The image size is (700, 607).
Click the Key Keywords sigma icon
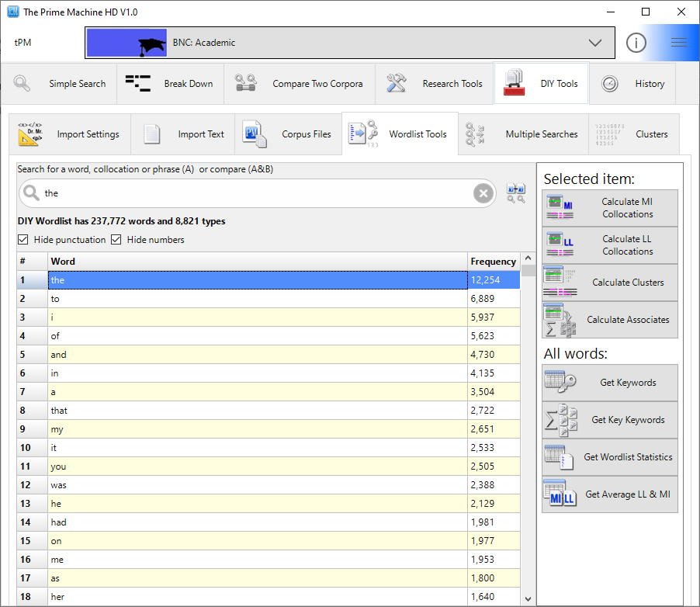(x=561, y=420)
